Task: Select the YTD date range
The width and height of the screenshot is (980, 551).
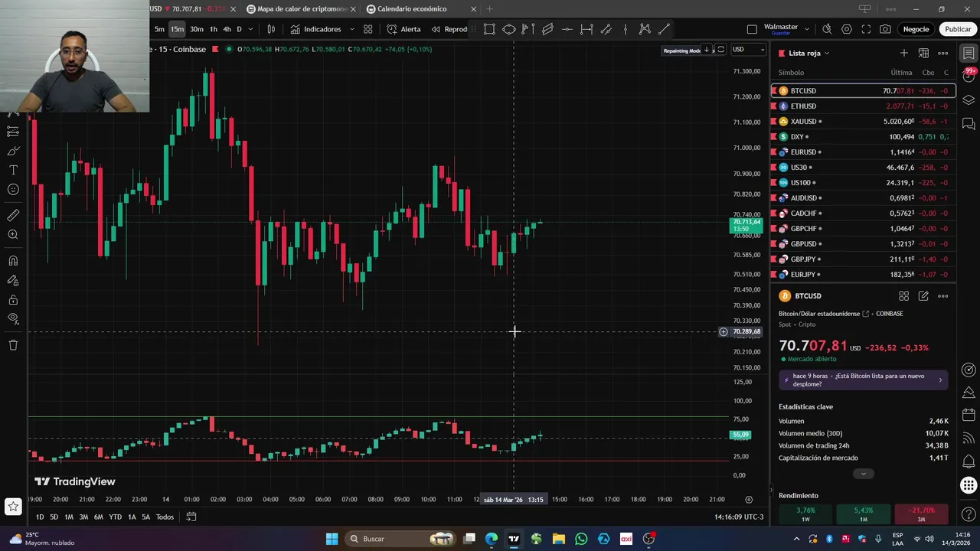Action: 115,517
